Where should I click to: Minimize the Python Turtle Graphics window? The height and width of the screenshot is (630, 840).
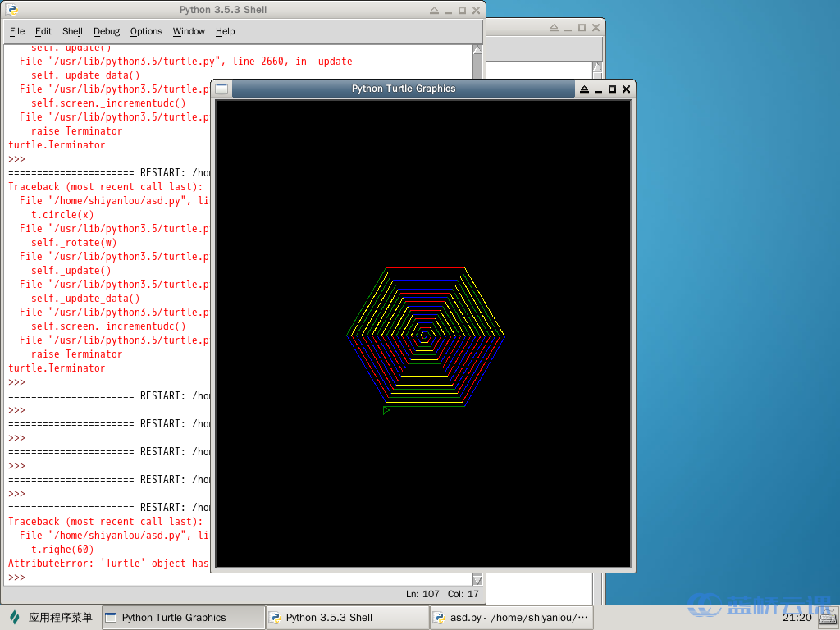click(598, 89)
